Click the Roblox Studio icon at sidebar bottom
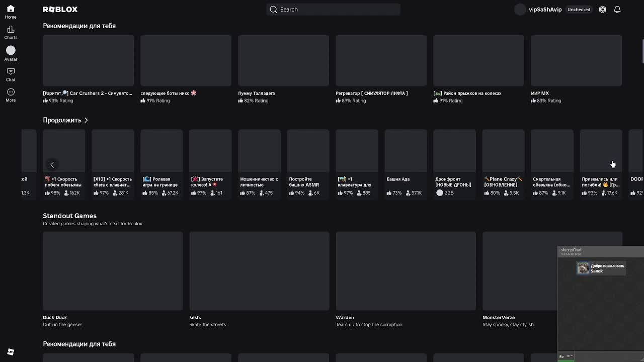 [x=11, y=352]
